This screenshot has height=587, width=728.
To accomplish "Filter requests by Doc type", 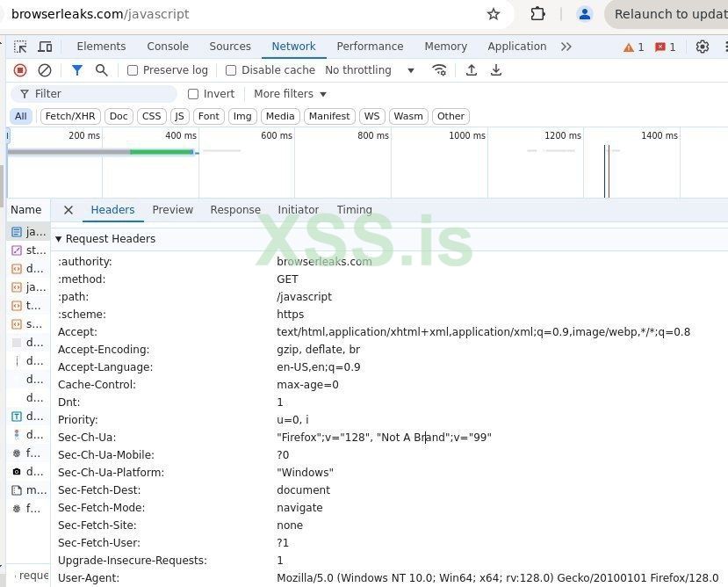I will pos(119,116).
